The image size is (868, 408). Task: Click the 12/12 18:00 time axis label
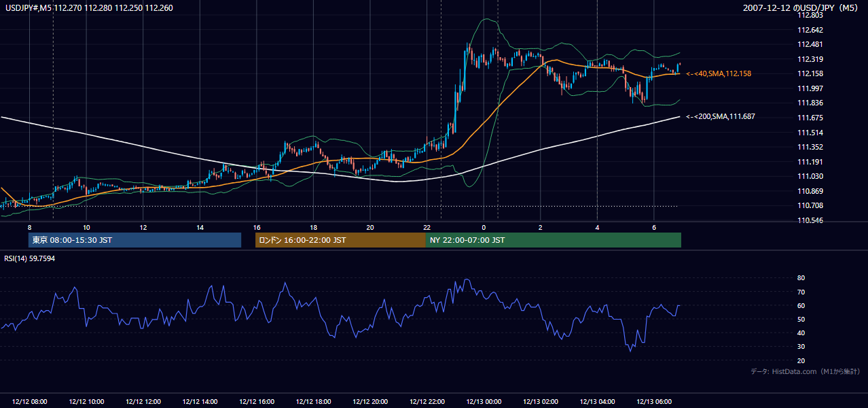click(313, 402)
